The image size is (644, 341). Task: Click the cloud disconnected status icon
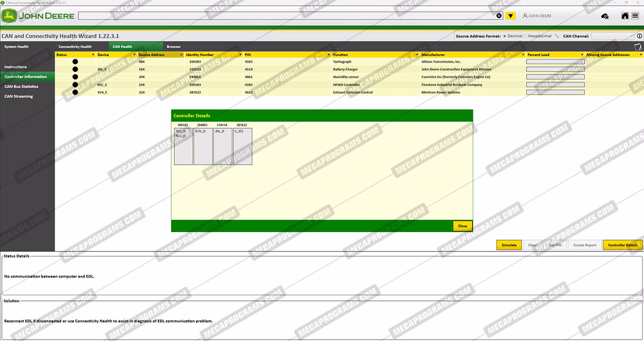(605, 17)
